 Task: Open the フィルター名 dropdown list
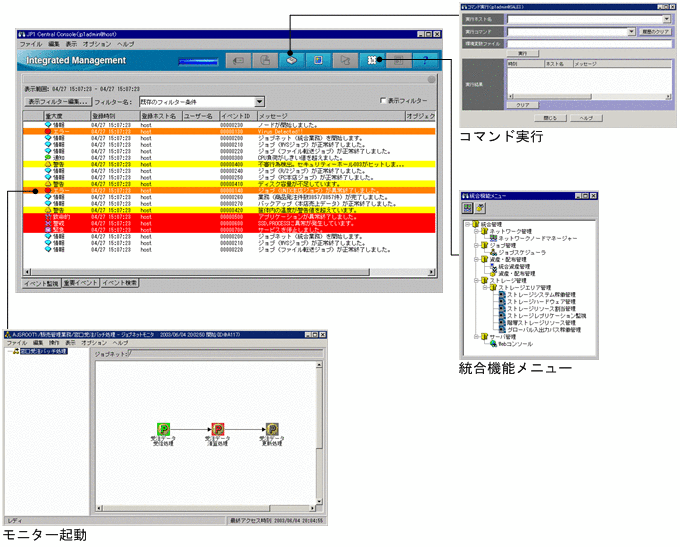point(259,101)
